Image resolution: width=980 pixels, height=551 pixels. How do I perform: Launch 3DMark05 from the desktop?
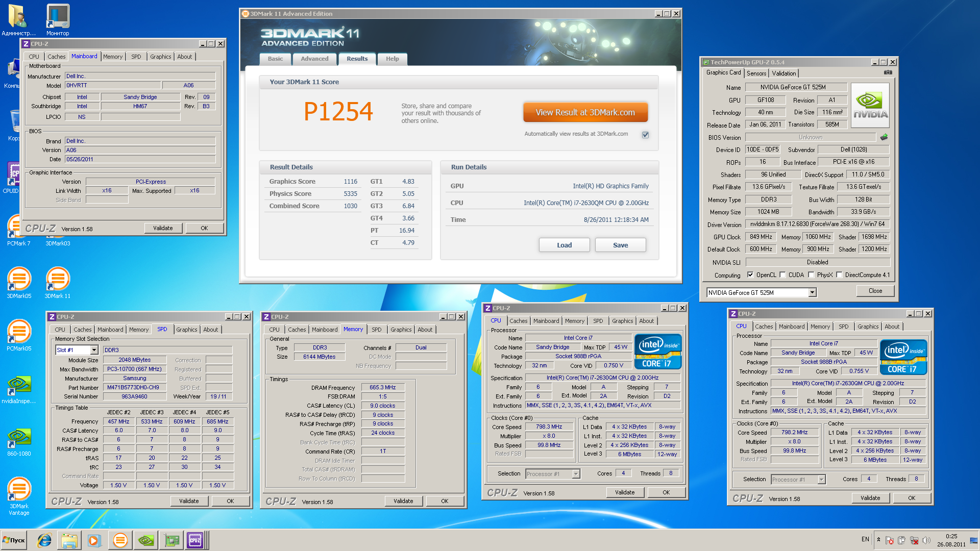[x=19, y=282]
